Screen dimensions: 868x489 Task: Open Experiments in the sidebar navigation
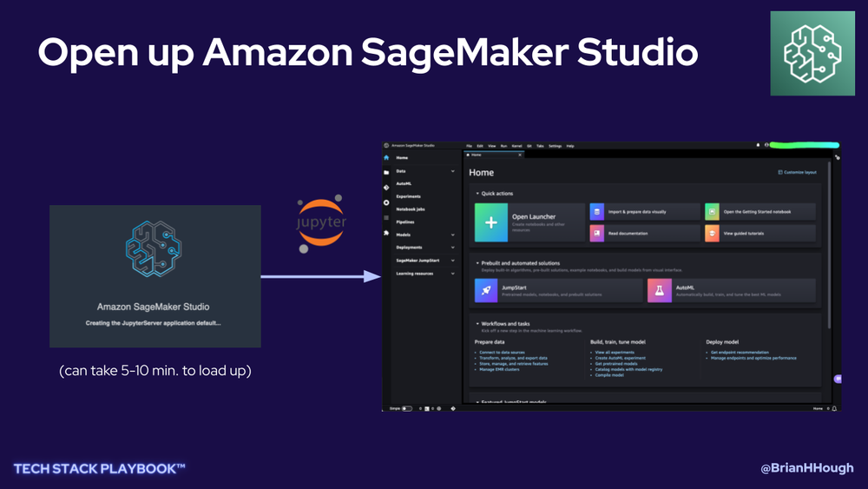pyautogui.click(x=408, y=196)
